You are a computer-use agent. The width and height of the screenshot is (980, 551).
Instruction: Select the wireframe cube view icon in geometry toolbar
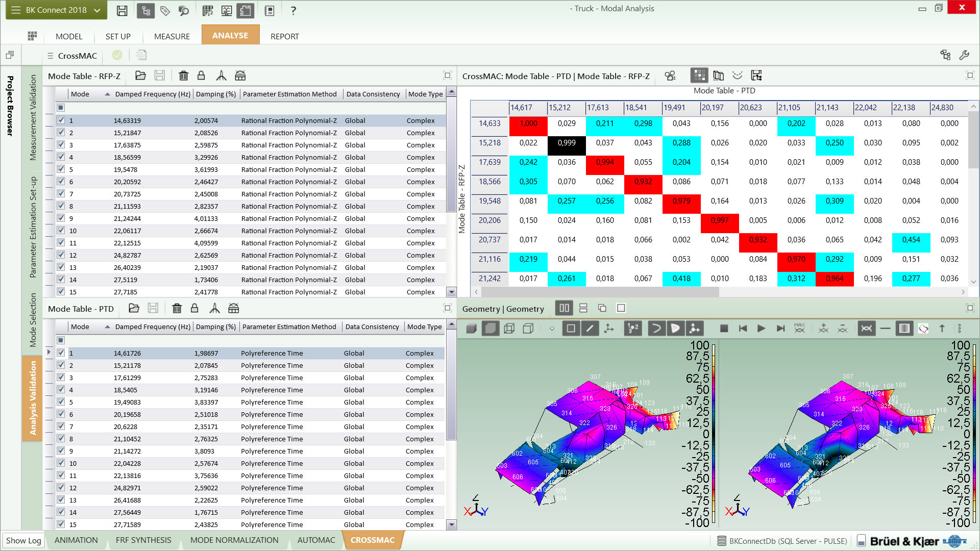tap(509, 329)
